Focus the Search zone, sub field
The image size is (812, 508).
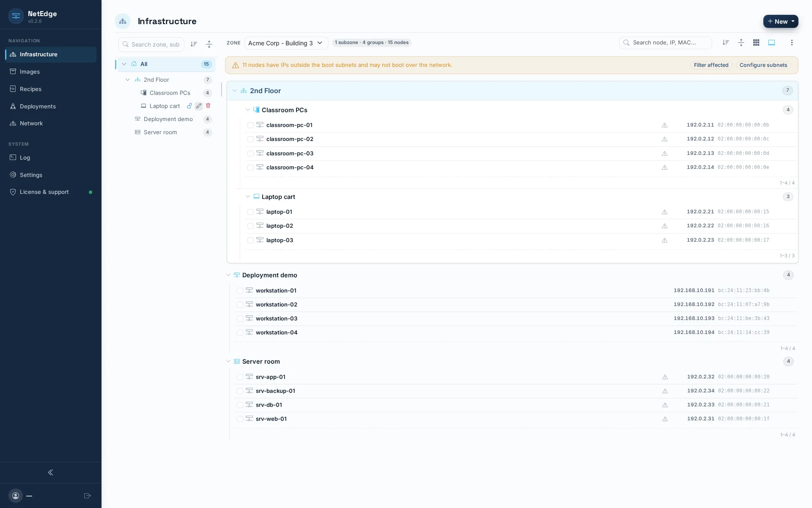tap(151, 44)
